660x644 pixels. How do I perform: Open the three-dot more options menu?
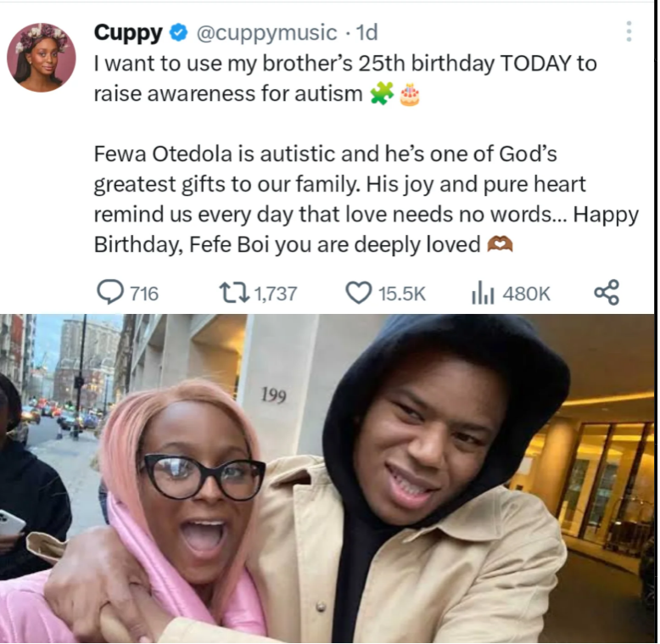point(629,31)
